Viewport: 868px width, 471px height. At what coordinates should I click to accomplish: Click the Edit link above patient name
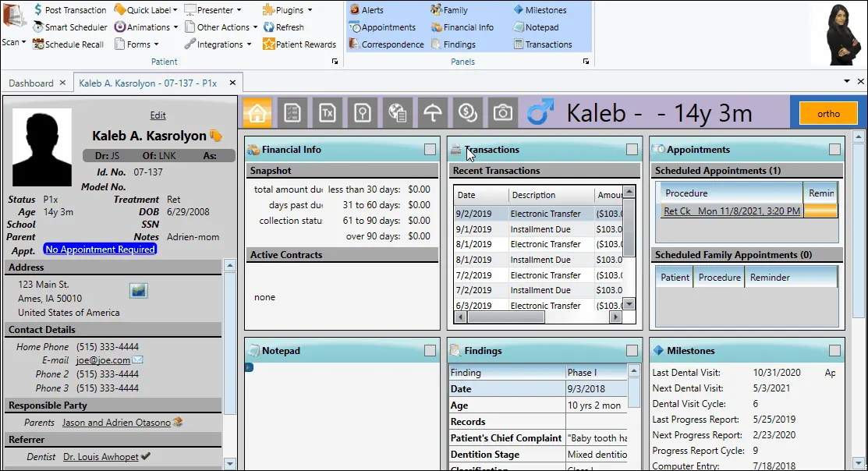point(158,115)
